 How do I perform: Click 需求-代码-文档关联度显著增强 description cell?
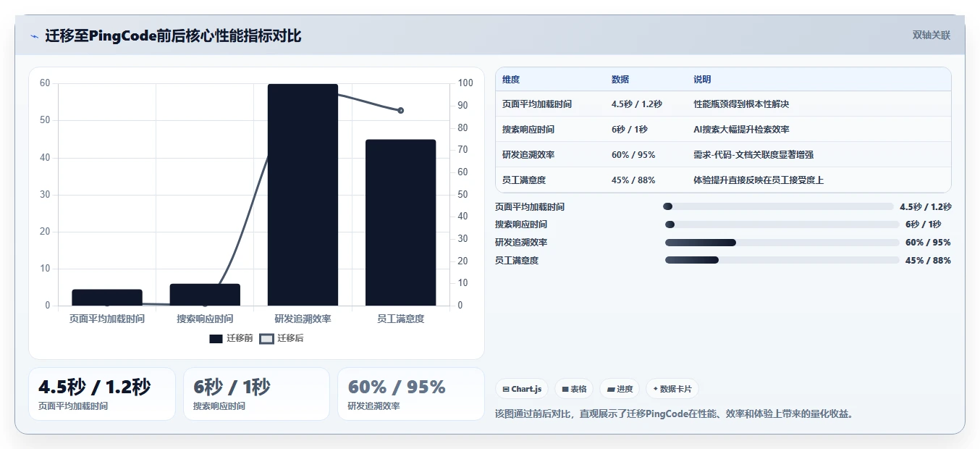(x=753, y=155)
